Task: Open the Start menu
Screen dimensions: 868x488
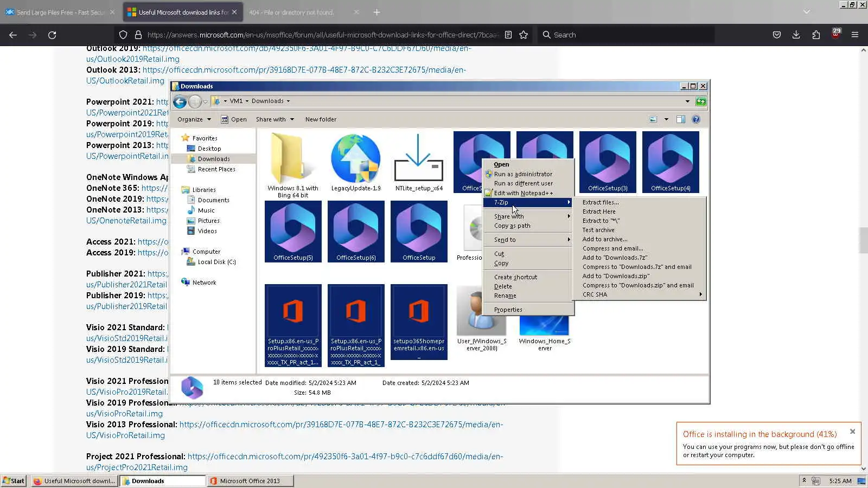Action: [14, 481]
